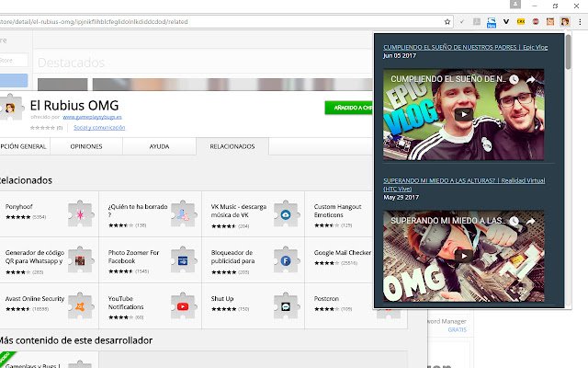This screenshot has width=588, height=368.
Task: Click Photo Zoomer For Facebook icon
Action: [x=183, y=260]
